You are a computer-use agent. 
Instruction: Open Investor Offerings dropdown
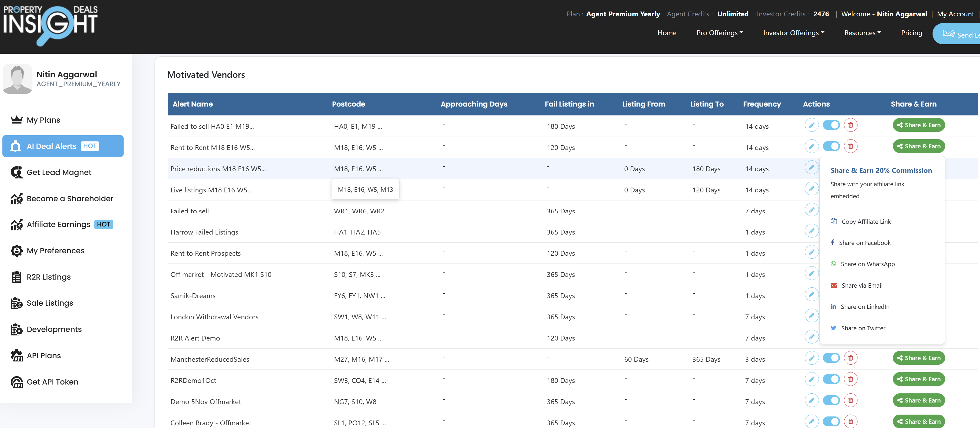793,33
